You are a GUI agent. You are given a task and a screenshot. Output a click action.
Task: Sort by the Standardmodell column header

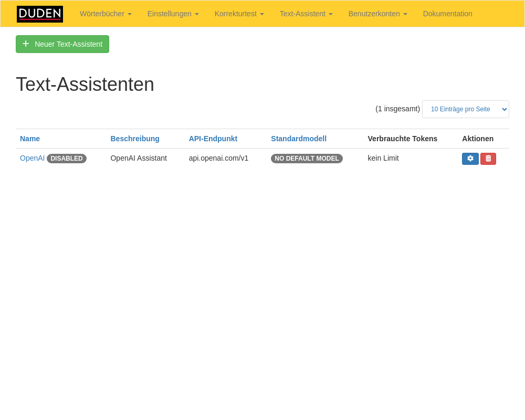coord(299,139)
